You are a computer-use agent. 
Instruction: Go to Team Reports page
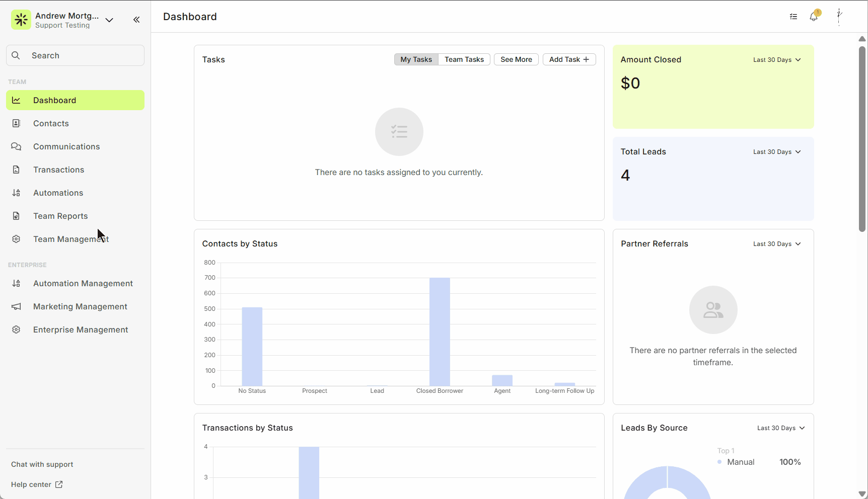pos(60,216)
